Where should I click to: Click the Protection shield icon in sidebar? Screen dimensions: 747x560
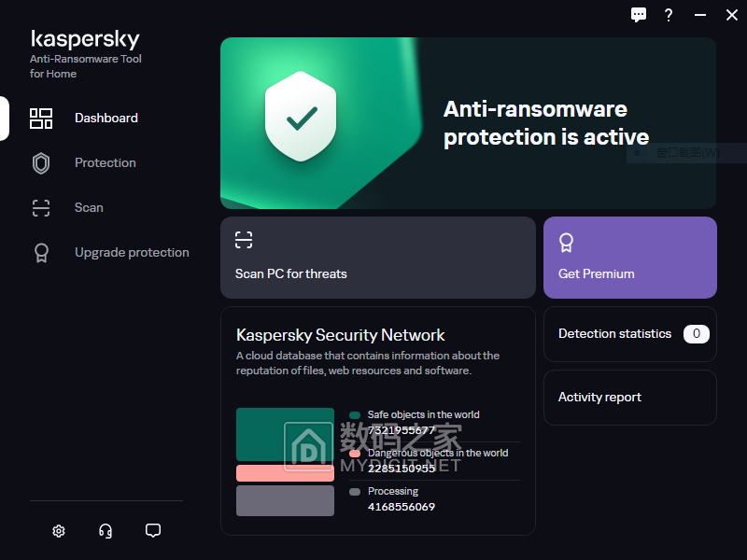(x=41, y=163)
